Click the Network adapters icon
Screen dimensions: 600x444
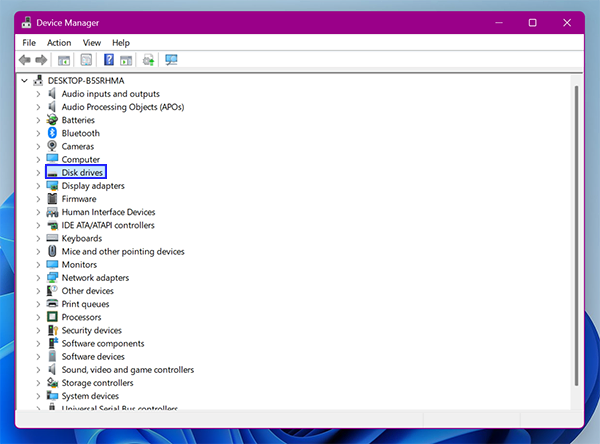pos(52,278)
